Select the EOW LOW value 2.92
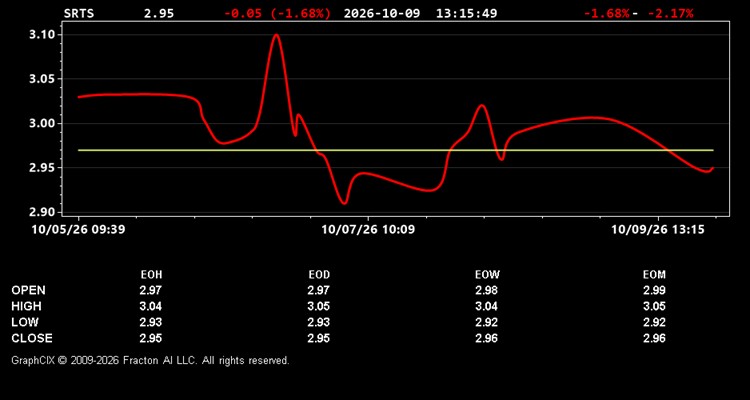Viewport: 750px width, 400px height. click(x=486, y=322)
